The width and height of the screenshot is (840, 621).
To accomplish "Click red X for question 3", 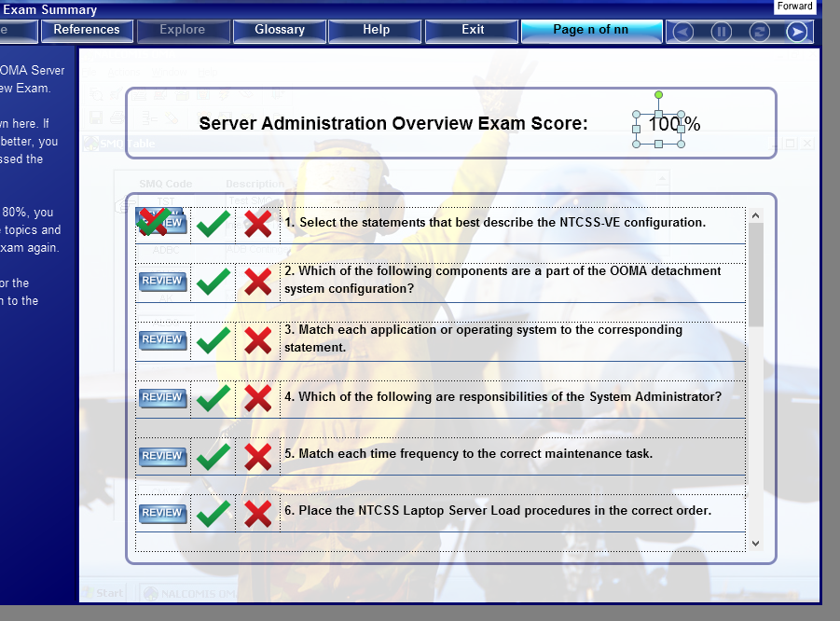I will [x=257, y=340].
